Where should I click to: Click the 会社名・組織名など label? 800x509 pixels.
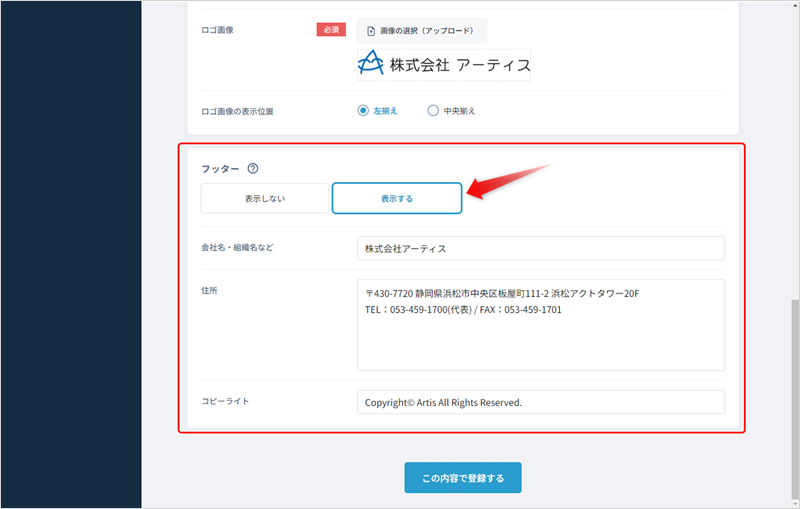pyautogui.click(x=237, y=247)
